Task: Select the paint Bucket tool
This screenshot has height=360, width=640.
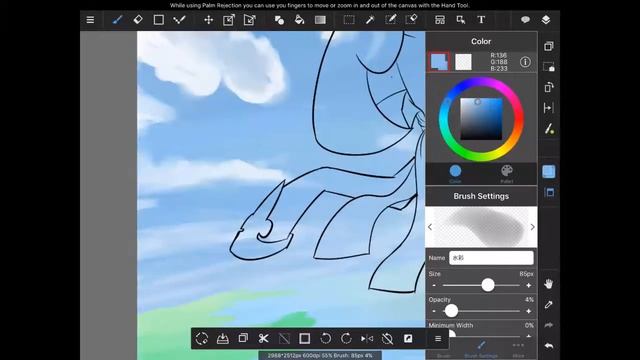Action: (x=300, y=20)
